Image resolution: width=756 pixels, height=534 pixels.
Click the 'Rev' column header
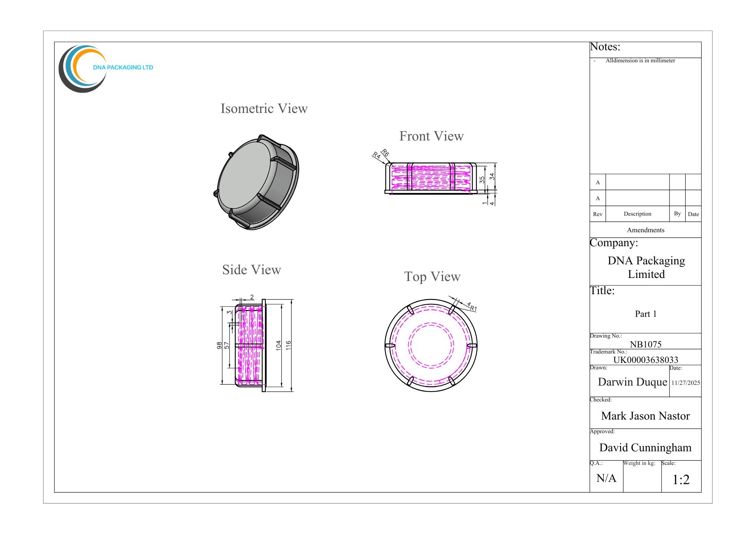click(598, 214)
